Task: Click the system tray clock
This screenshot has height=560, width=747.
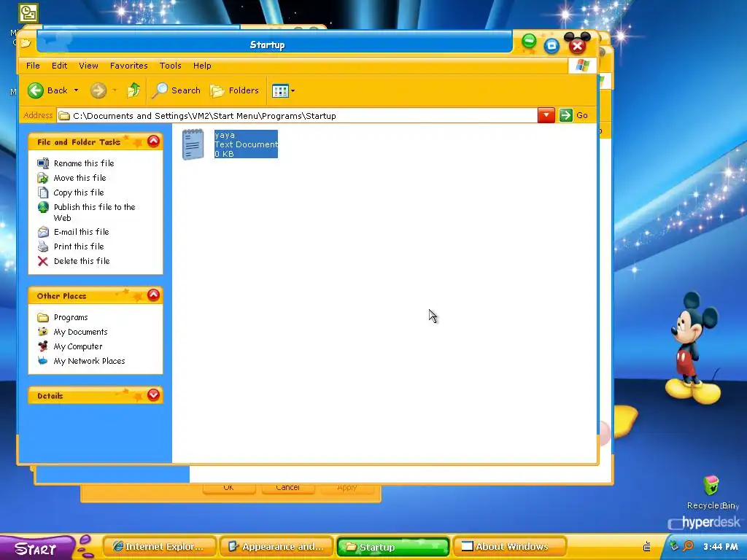Action: (x=720, y=547)
